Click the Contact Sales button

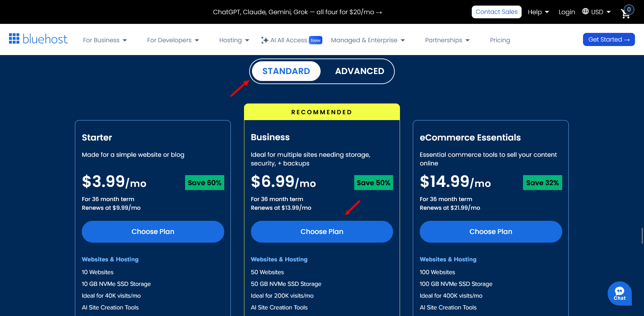pyautogui.click(x=496, y=12)
